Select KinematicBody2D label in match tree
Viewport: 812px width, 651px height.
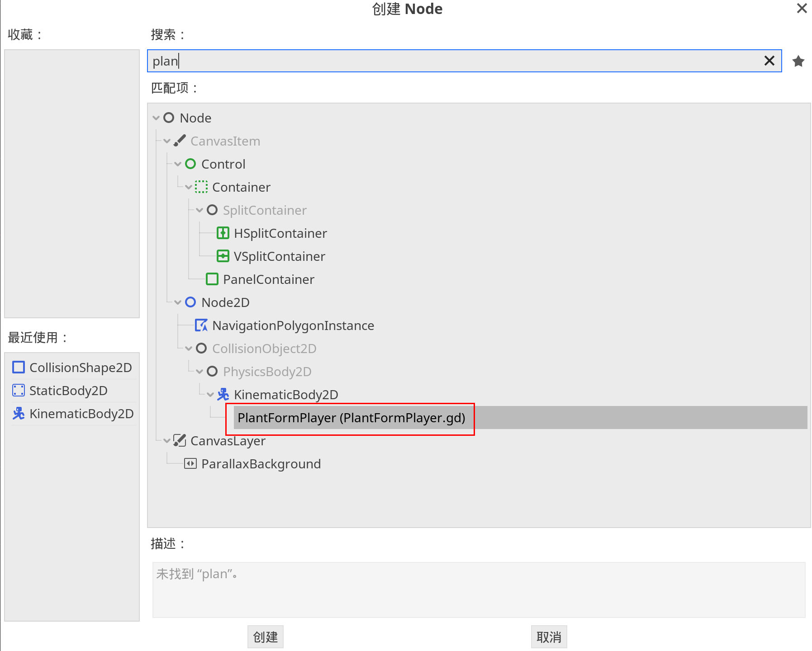[x=286, y=395]
